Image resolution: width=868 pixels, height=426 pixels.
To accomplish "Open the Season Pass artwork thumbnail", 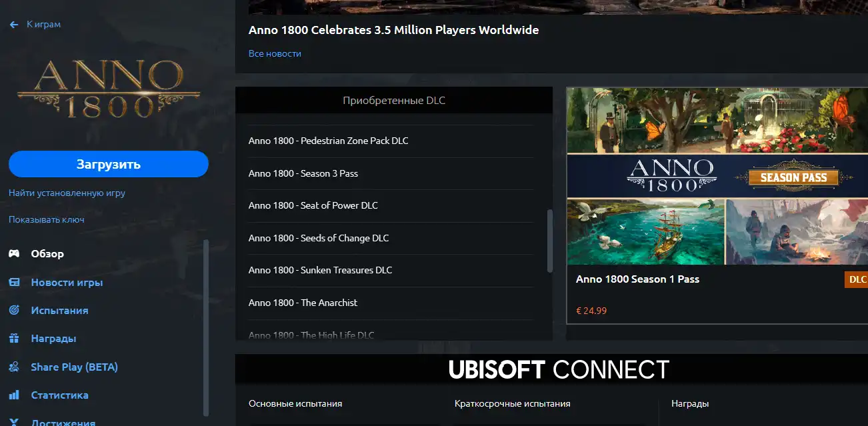I will 717,176.
